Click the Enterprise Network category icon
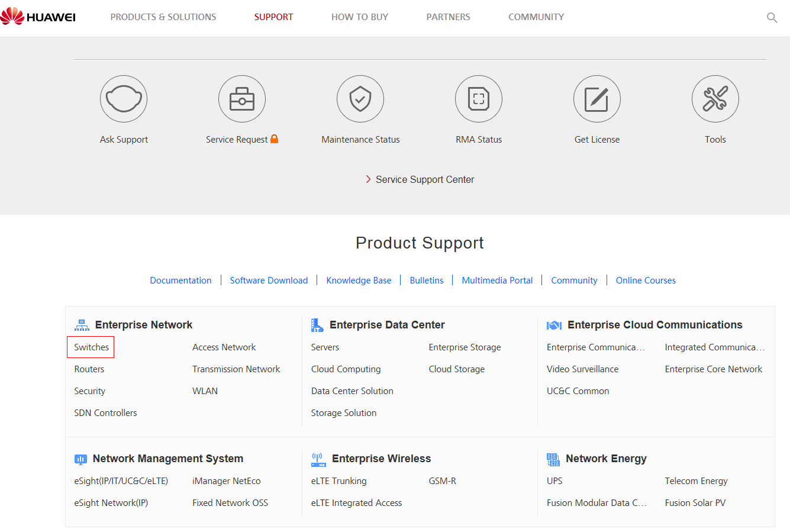Viewport: 790px width, 532px height. point(82,325)
